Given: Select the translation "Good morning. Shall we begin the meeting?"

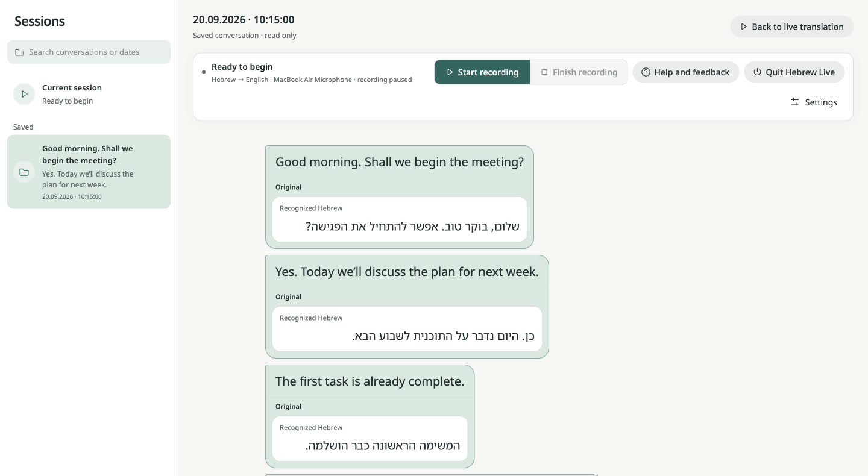Looking at the screenshot, I should [x=400, y=162].
